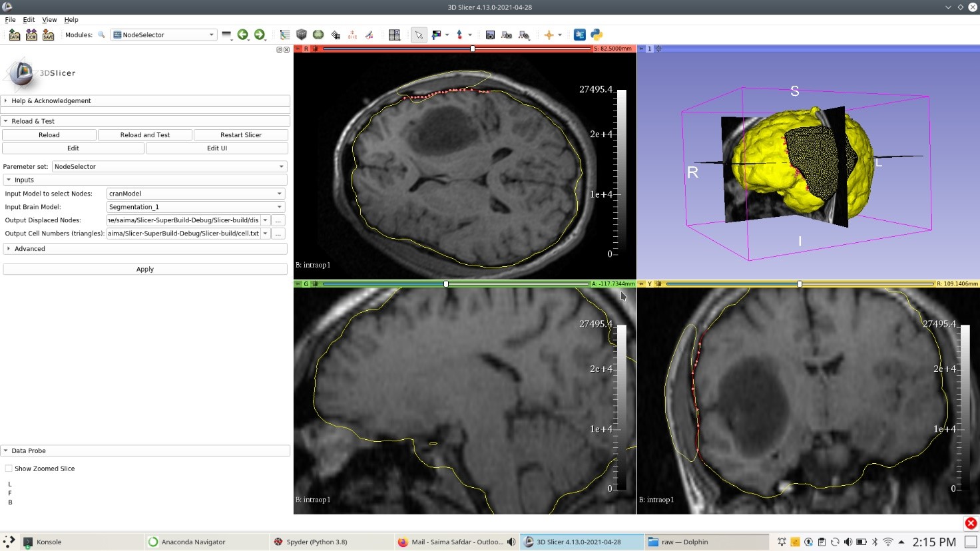Click the yellow slice offset slider
Screen dimensions: 980x551
(x=800, y=284)
